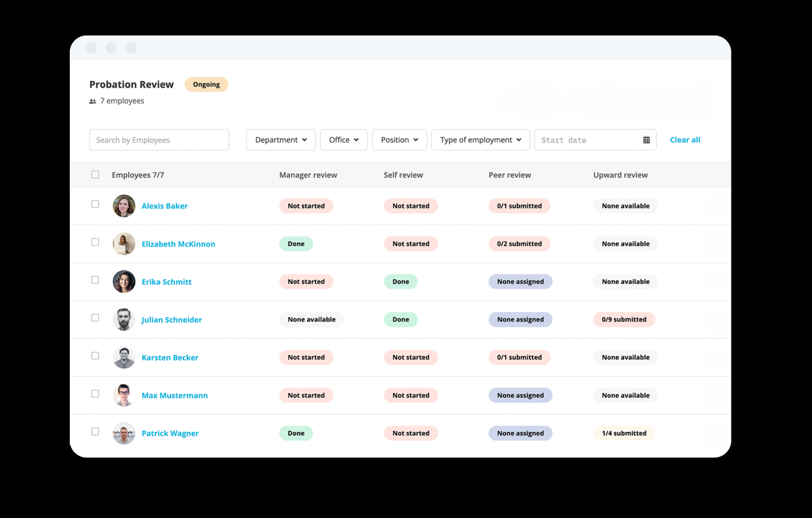Click Erika Schmitt's Done self review badge
Image resolution: width=812 pixels, height=518 pixels.
[400, 282]
